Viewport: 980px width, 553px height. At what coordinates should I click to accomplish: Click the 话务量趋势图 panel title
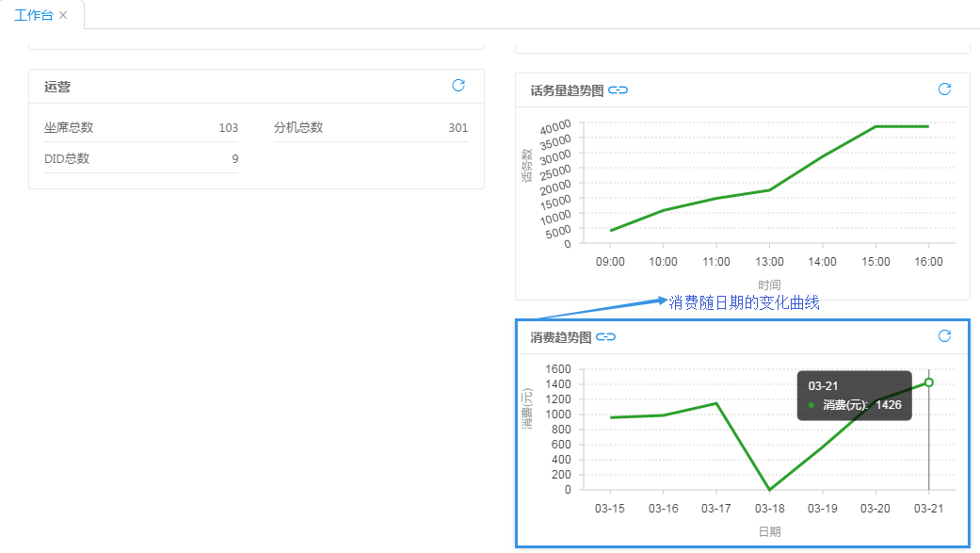(570, 89)
